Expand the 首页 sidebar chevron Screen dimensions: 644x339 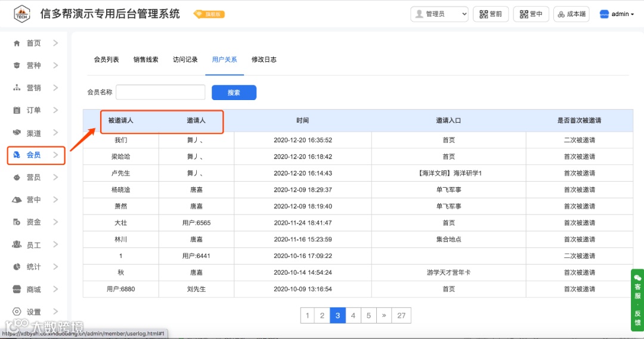coord(55,43)
